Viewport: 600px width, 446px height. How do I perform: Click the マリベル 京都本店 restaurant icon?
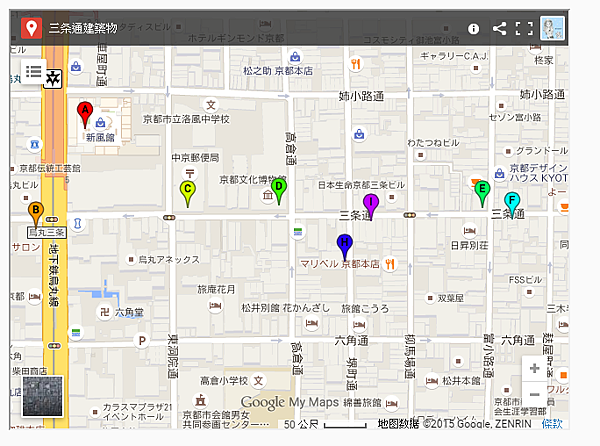(390, 264)
